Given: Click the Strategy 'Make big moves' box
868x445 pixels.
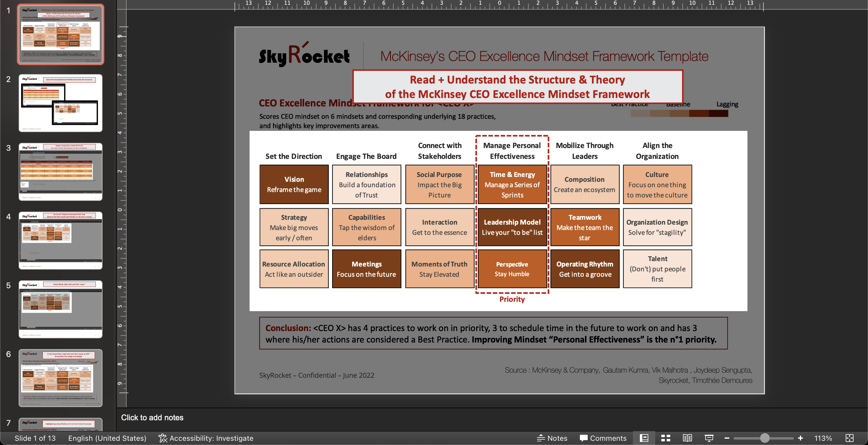Looking at the screenshot, I should tap(294, 227).
